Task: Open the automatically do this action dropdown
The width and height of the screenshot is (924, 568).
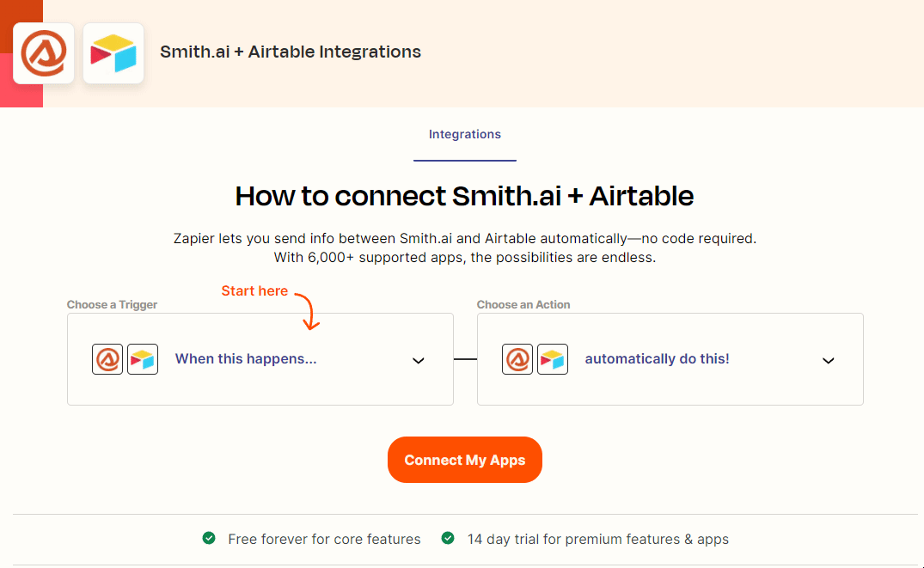Action: tap(658, 358)
